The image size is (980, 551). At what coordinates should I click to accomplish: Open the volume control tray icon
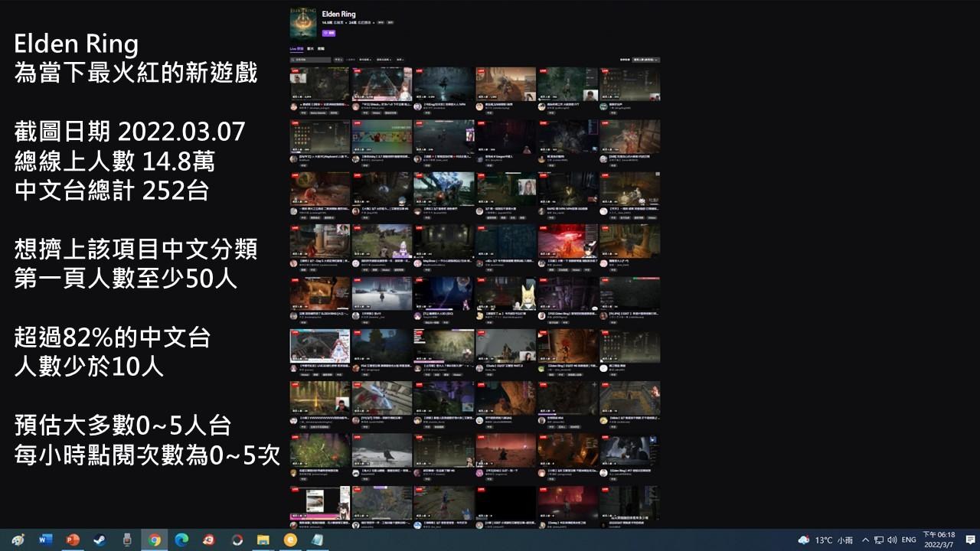click(x=892, y=540)
